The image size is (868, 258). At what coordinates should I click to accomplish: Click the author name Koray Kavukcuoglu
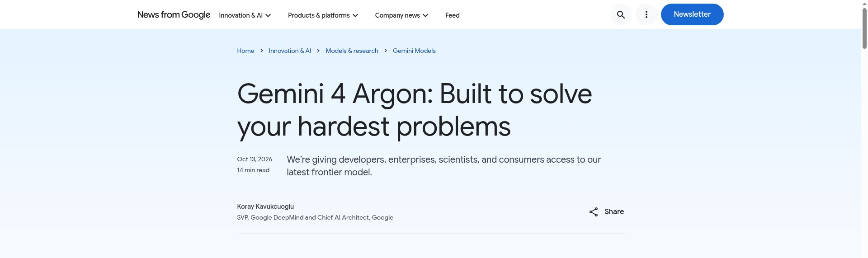265,206
